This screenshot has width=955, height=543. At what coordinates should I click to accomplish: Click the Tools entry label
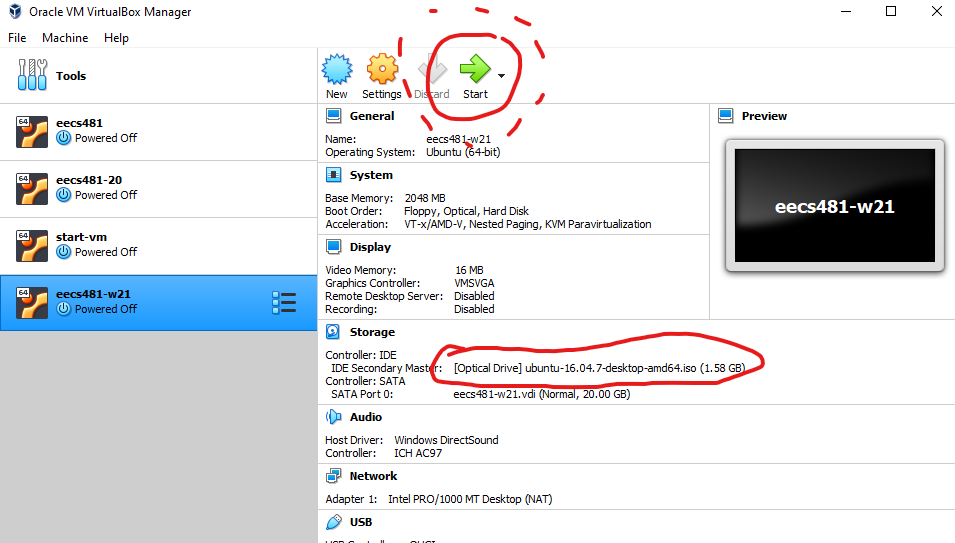click(71, 76)
